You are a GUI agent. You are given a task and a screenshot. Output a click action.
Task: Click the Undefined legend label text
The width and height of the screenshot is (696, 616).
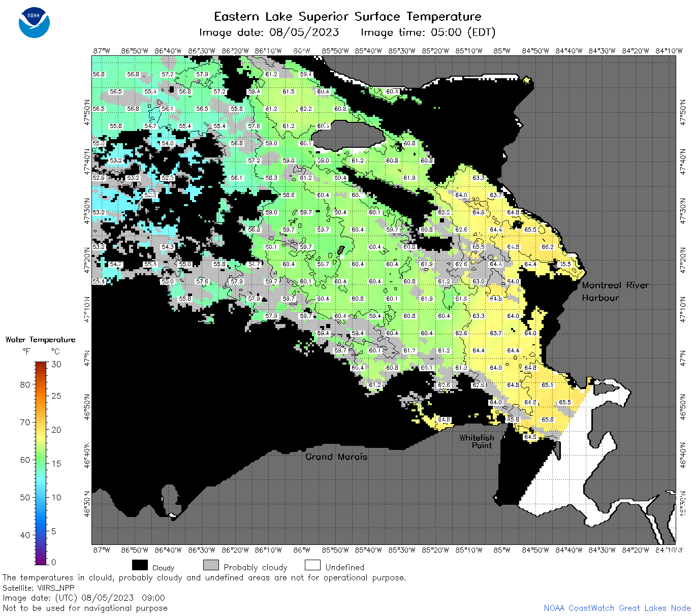tap(345, 567)
